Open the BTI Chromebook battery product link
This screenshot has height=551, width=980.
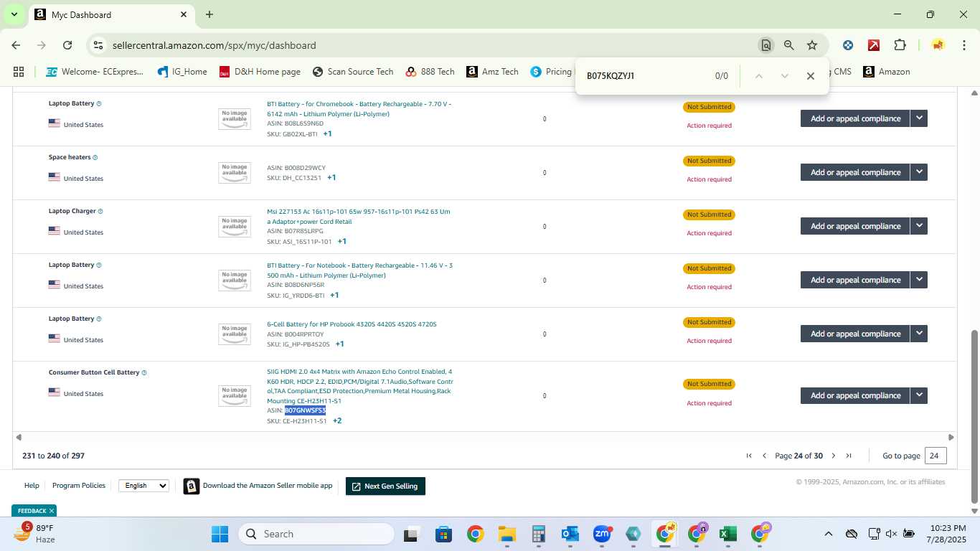(x=359, y=109)
